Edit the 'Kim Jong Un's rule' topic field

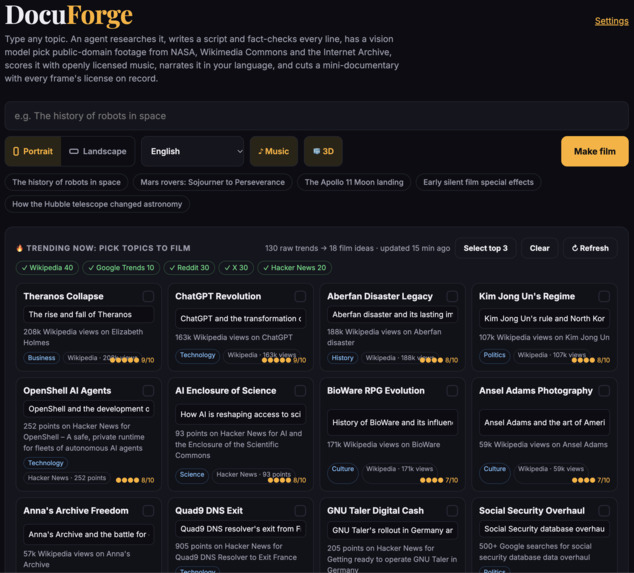544,319
